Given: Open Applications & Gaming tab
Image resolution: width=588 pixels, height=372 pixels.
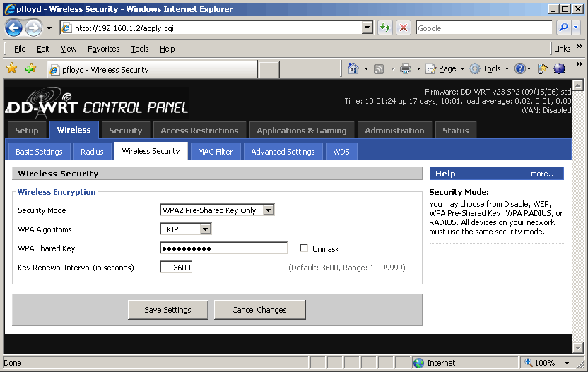Looking at the screenshot, I should tap(302, 131).
